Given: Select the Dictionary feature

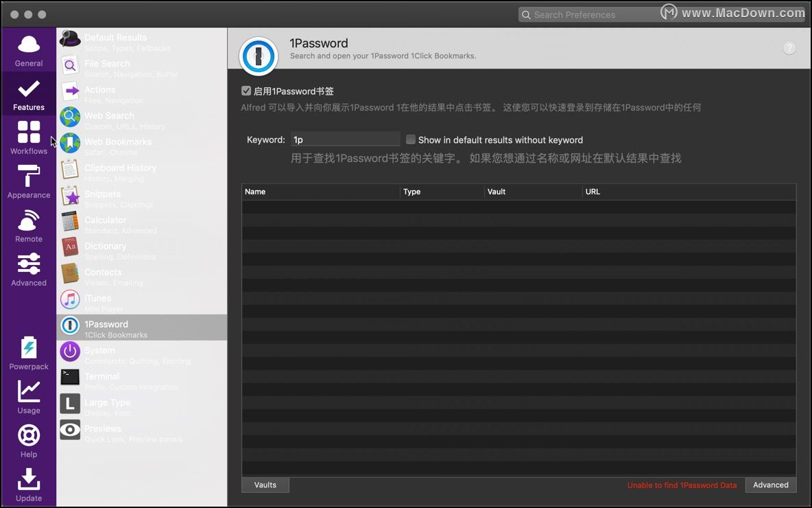Looking at the screenshot, I should [x=141, y=249].
